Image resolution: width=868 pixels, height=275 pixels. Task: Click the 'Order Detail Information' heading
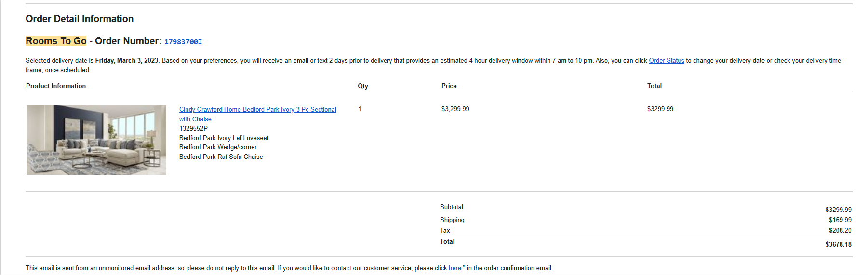pos(80,19)
